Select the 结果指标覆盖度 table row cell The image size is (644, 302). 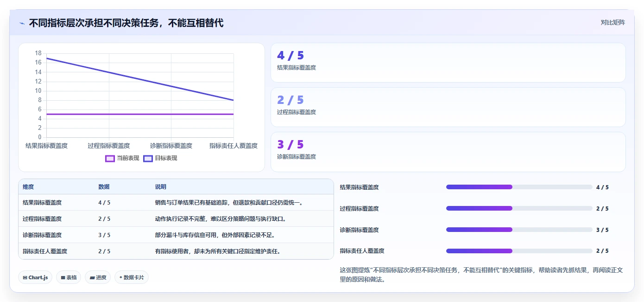coord(42,203)
